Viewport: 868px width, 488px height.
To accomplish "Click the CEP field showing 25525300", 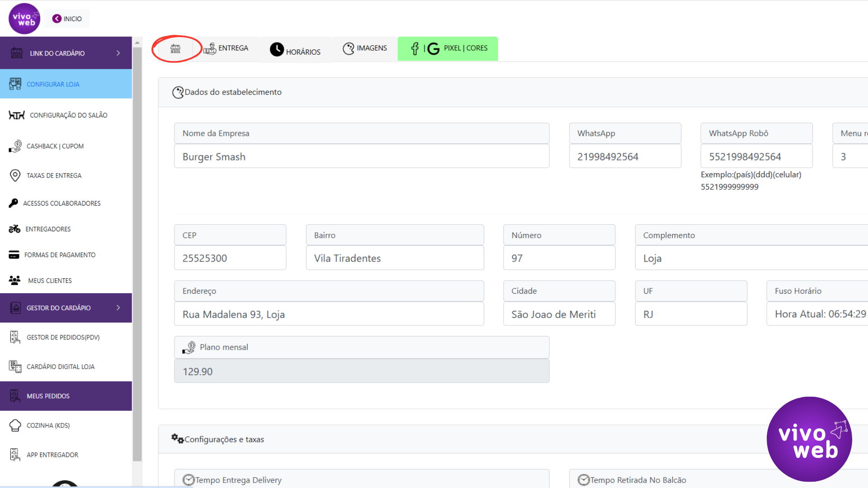I will coord(230,258).
